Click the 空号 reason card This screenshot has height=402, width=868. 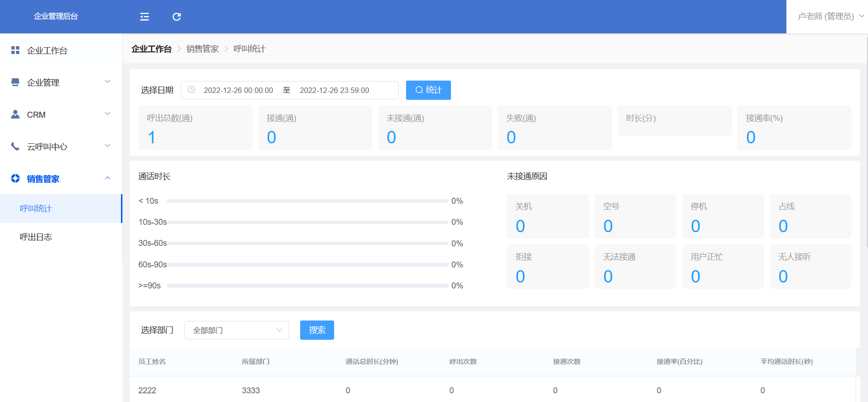(635, 216)
